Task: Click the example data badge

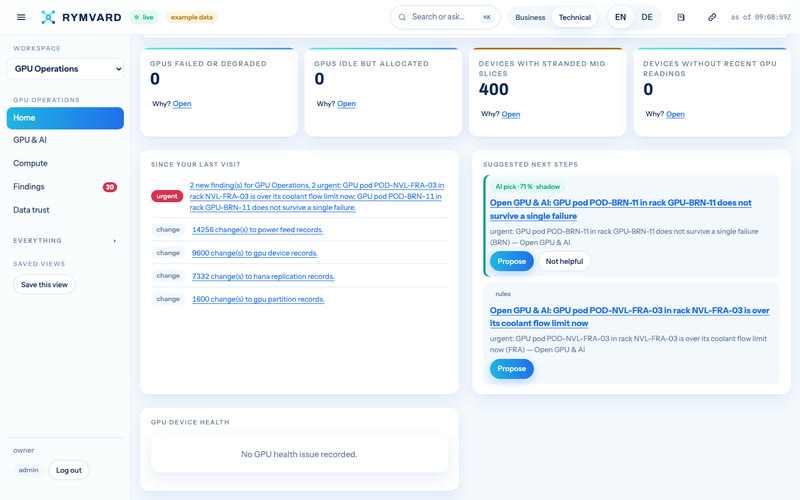Action: coord(191,17)
